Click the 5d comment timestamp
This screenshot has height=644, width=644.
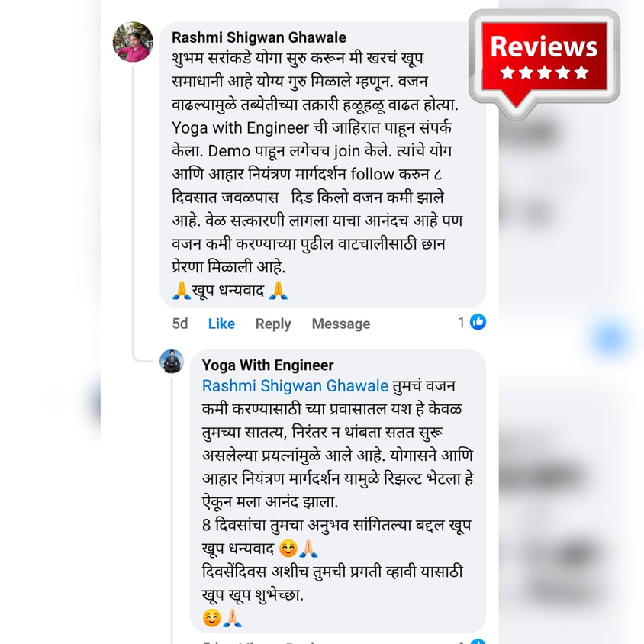pos(180,324)
